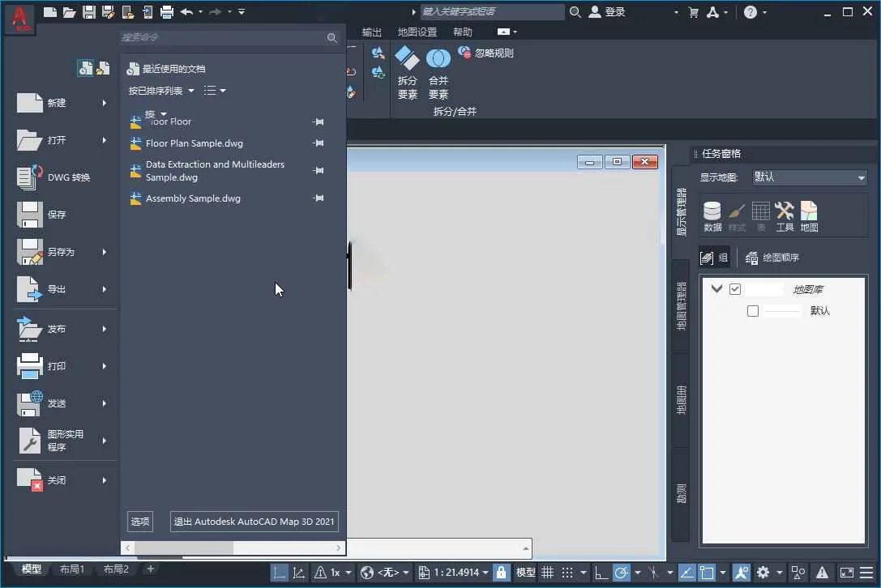
Task: Click 退出 Autodesk AutoCAD Map 3D 2021 button
Action: point(254,522)
